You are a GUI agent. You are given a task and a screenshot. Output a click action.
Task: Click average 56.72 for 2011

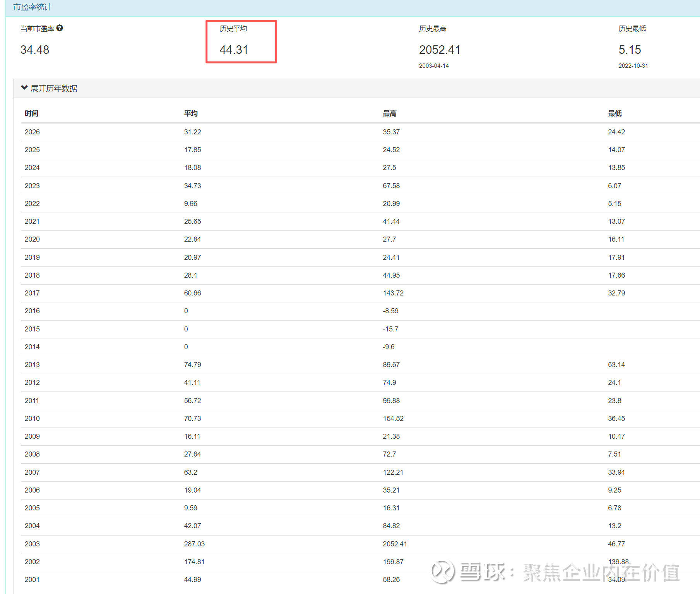pos(193,401)
